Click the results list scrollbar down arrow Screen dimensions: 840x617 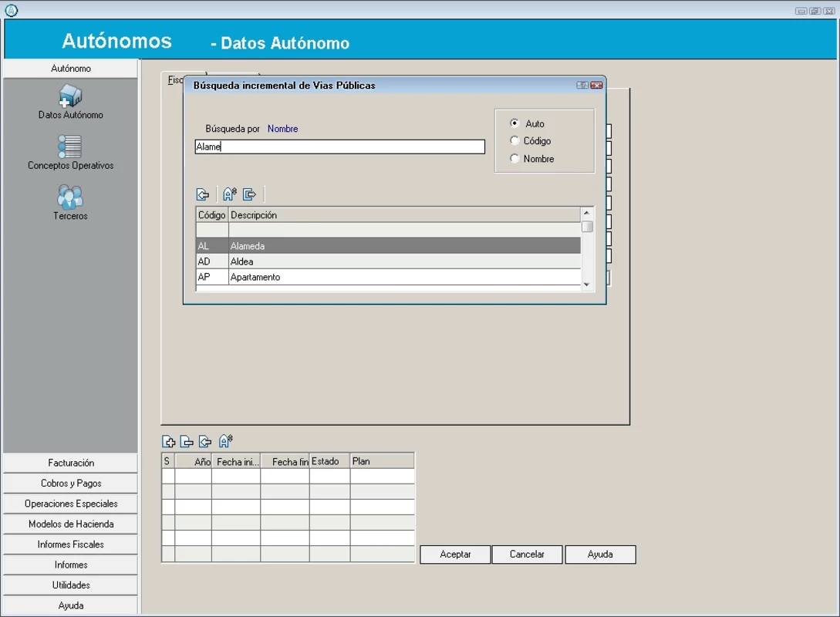587,285
